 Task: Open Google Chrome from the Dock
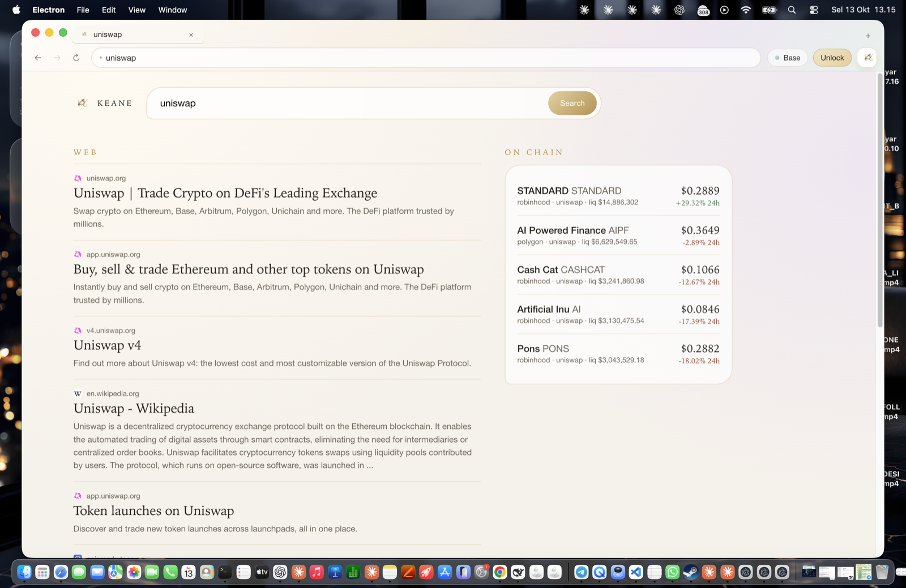pyautogui.click(x=499, y=572)
